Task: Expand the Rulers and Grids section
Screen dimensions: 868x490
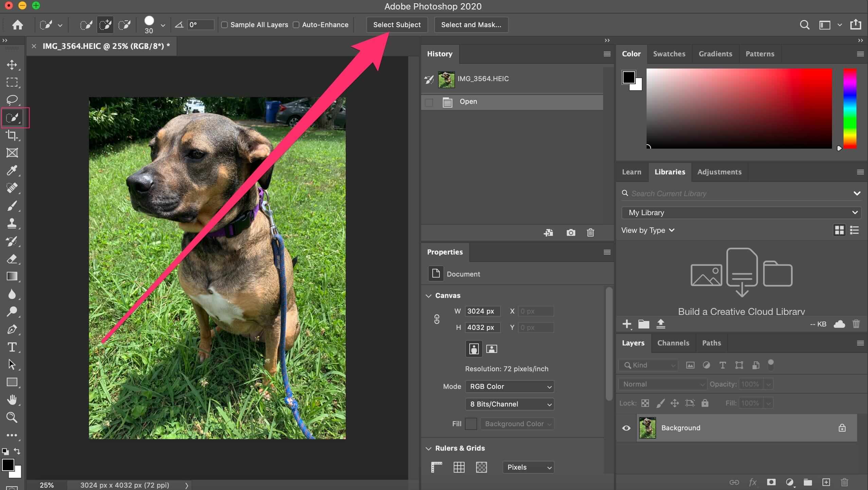Action: coord(429,448)
